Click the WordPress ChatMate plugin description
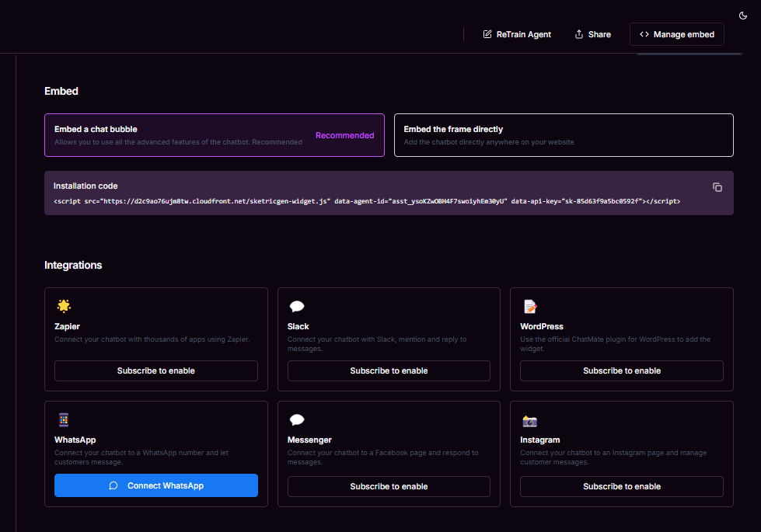The image size is (761, 532). (616, 344)
